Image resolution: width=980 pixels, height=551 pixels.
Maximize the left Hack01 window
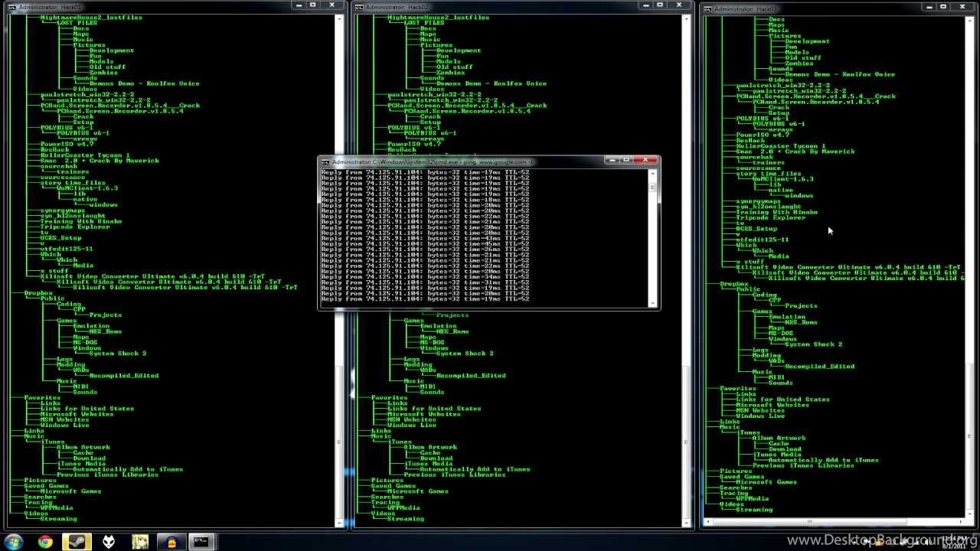(x=313, y=5)
